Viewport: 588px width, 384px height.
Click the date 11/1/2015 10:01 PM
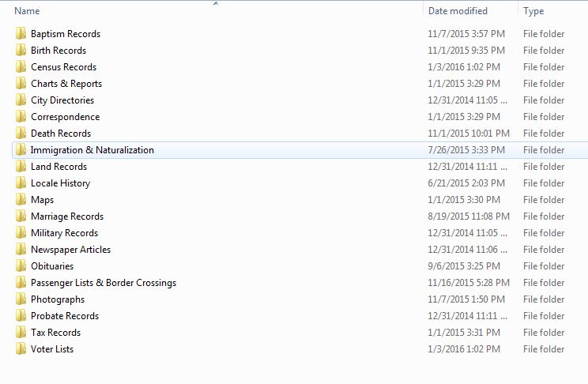click(469, 133)
